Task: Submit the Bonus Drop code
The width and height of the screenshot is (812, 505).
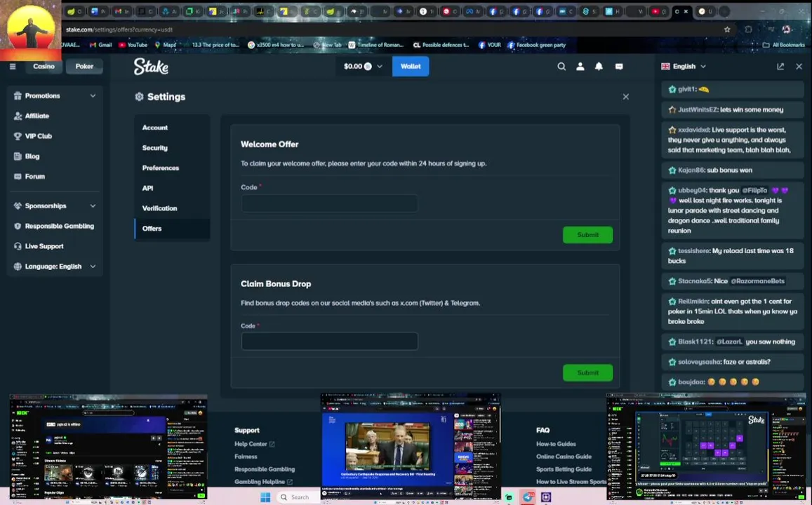Action: 587,372
